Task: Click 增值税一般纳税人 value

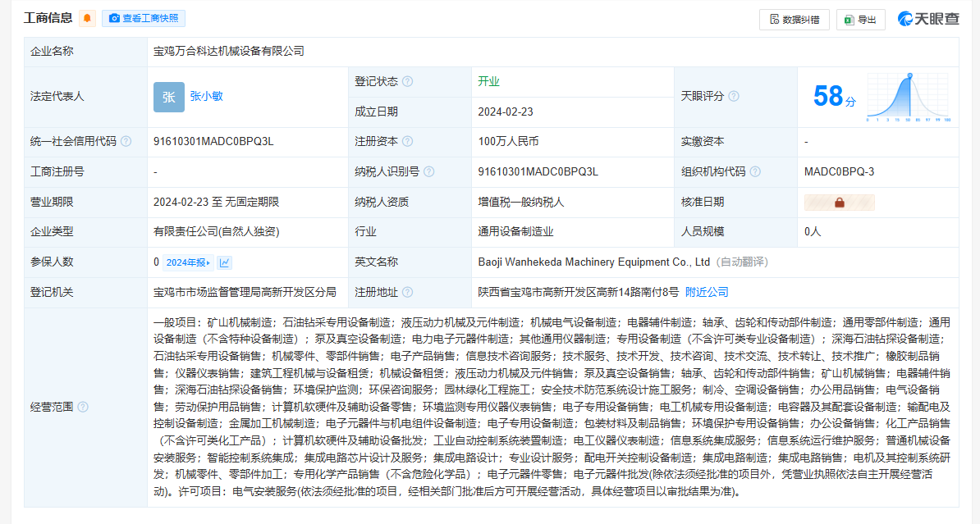Action: click(x=520, y=203)
